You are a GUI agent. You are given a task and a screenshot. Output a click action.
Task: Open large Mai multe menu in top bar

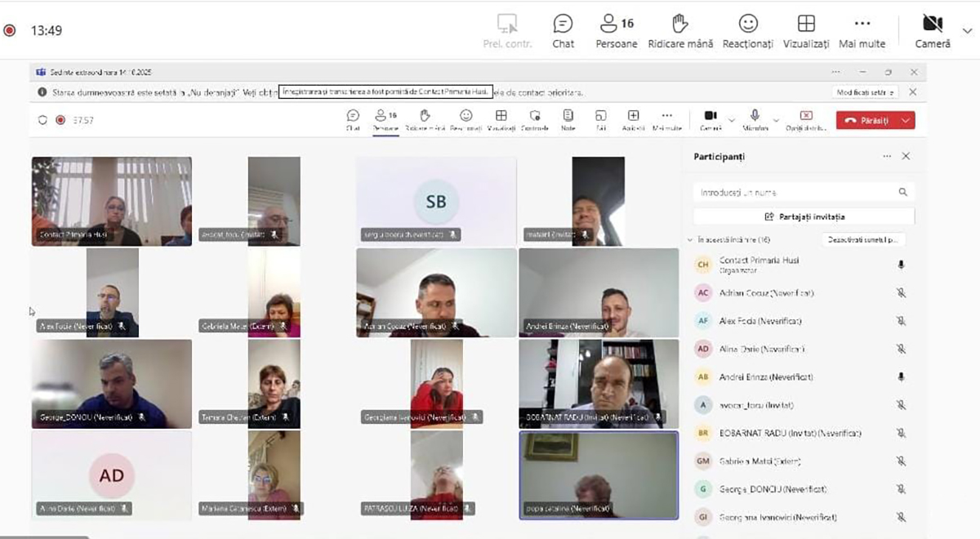862,30
